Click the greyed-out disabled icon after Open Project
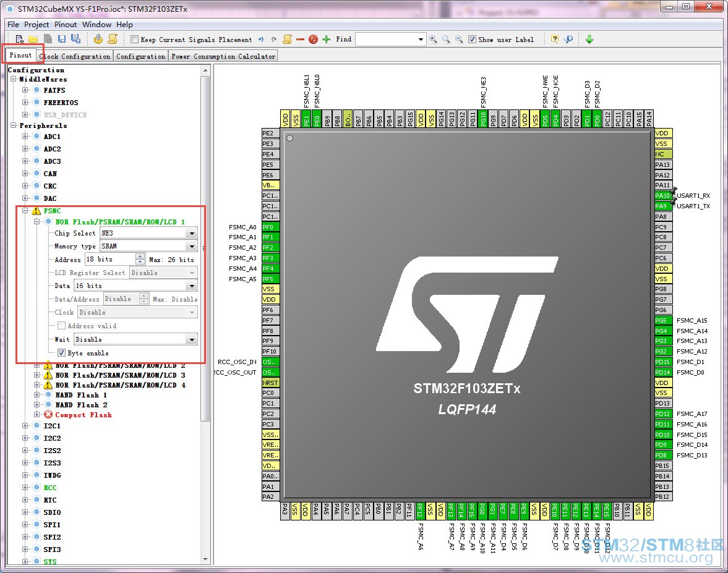728x573 pixels. coord(48,40)
